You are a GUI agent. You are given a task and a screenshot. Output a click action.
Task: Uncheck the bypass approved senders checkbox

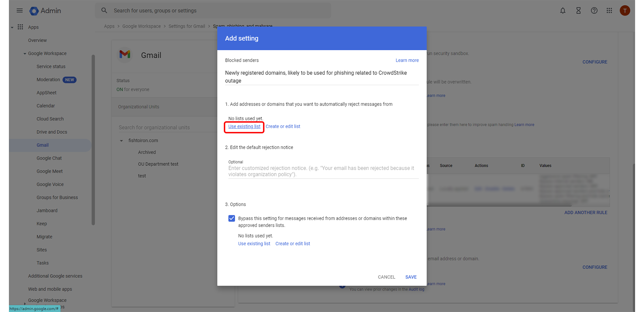232,218
